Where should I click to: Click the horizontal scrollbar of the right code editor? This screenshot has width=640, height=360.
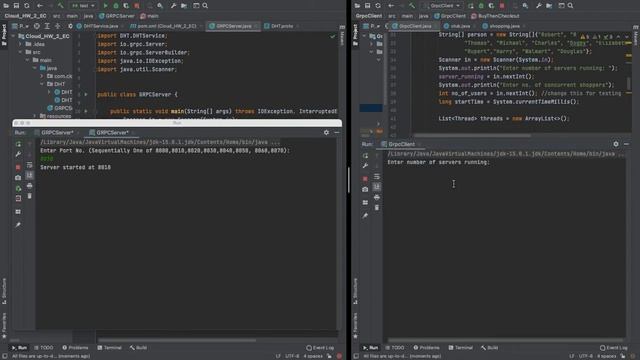click(x=472, y=136)
